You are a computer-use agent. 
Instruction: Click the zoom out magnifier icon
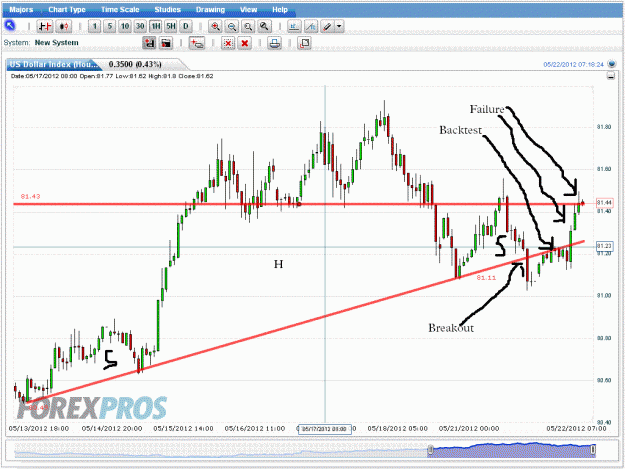coord(232,27)
